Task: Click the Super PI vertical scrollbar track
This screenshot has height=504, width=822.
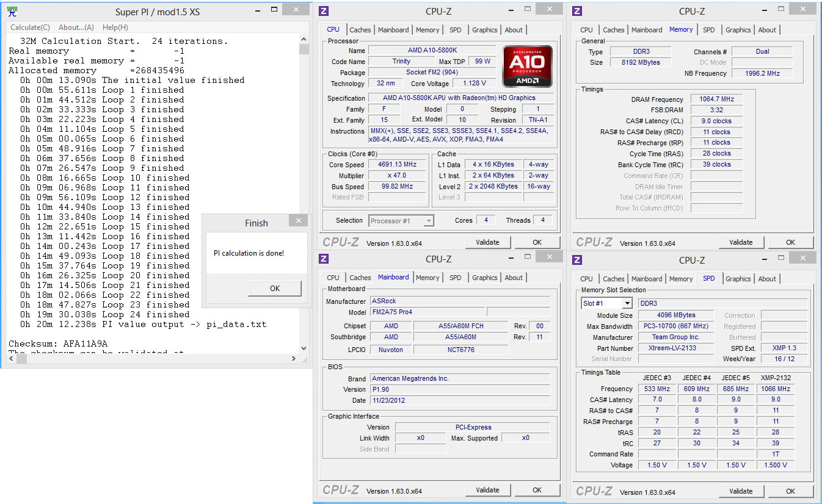Action: [304, 195]
